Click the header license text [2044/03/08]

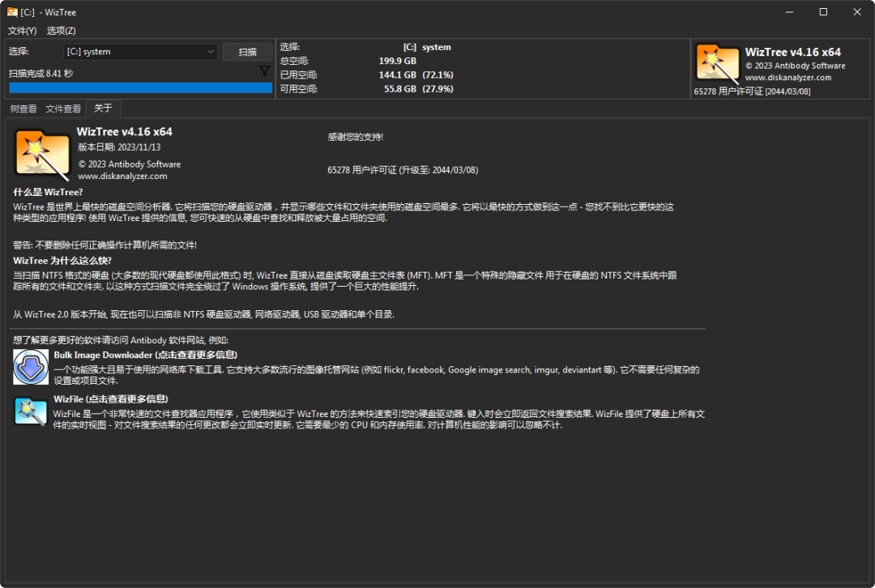(x=752, y=92)
